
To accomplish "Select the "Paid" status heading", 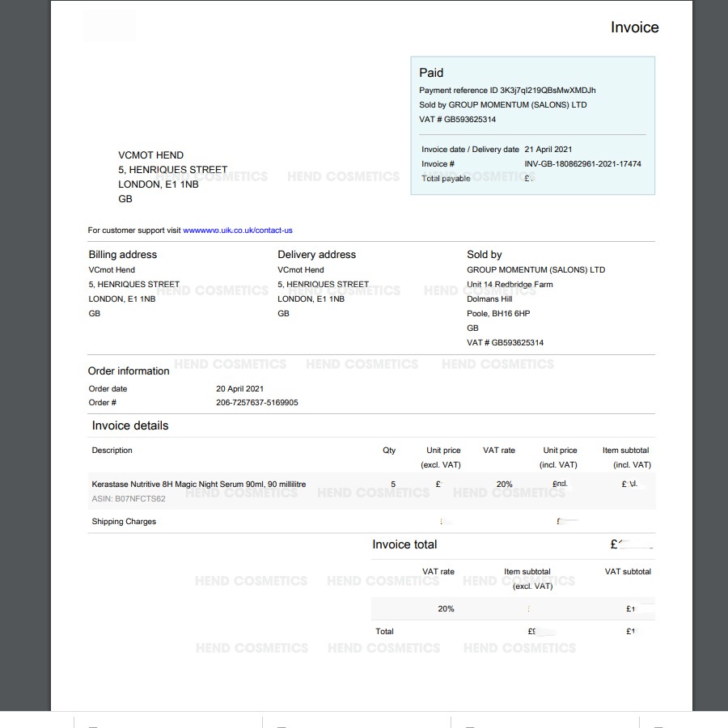I will 431,73.
